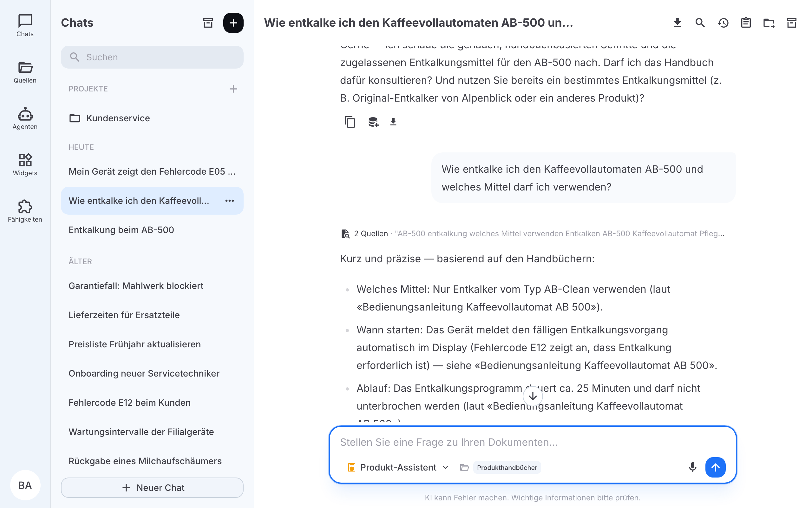Start voice input with the microphone
The height and width of the screenshot is (508, 812).
692,467
